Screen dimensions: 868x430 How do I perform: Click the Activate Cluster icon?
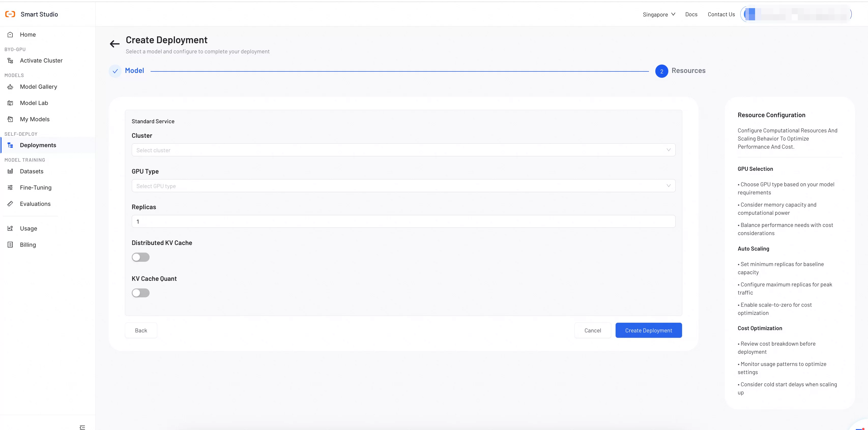pyautogui.click(x=10, y=60)
